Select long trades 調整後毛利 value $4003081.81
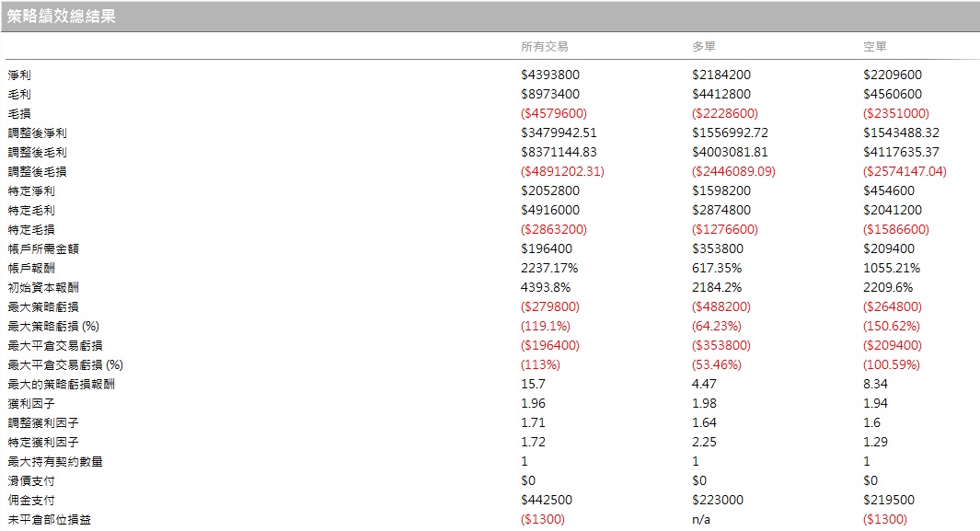 click(730, 153)
